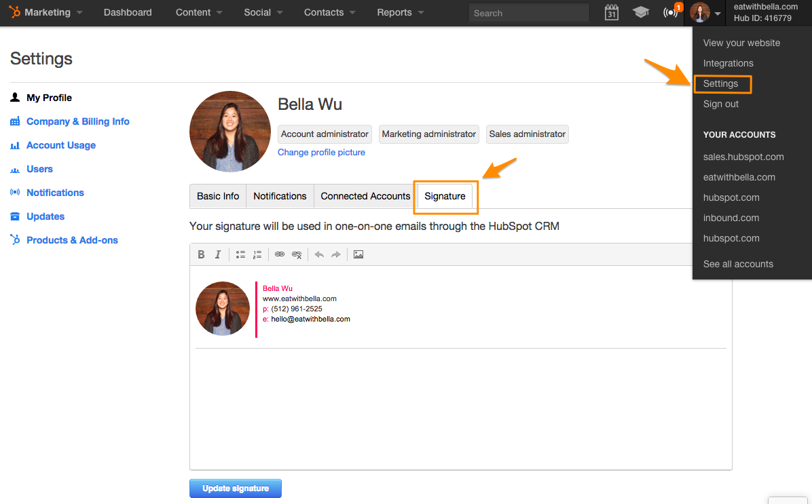Collapse the account menu arrow beside avatar

(x=717, y=14)
